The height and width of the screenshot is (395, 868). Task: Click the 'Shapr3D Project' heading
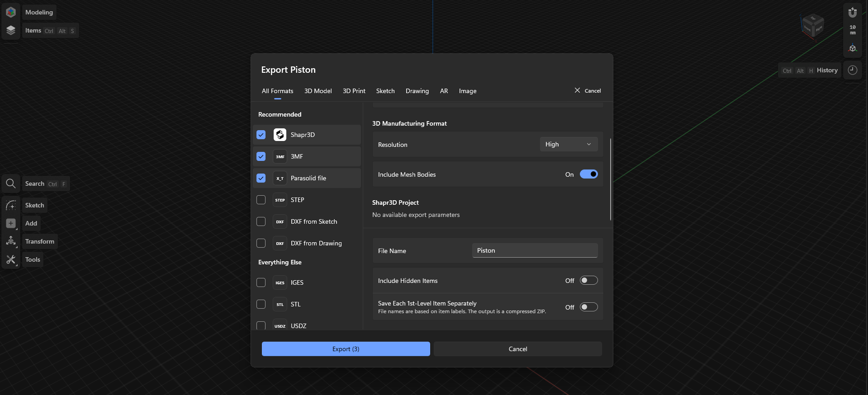tap(395, 202)
